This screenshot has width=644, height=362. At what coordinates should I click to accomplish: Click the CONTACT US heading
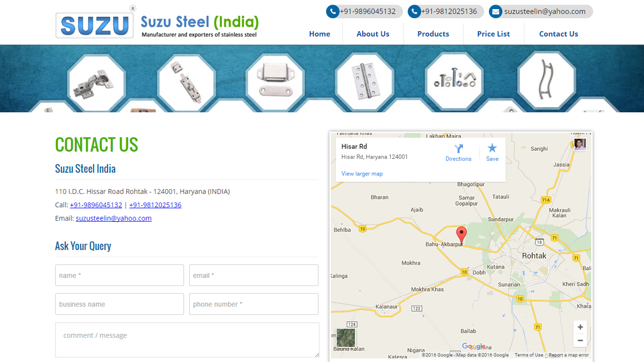(x=97, y=145)
